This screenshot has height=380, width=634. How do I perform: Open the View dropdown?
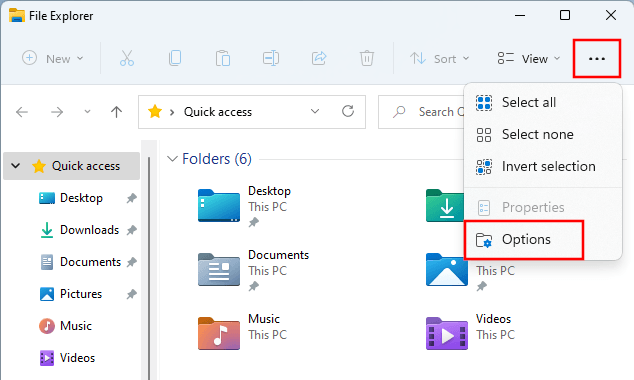(529, 59)
